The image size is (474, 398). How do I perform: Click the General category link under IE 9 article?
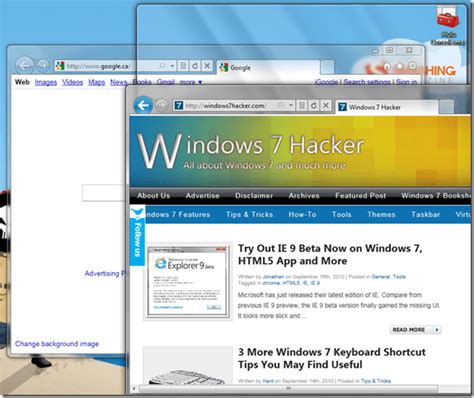tap(380, 277)
